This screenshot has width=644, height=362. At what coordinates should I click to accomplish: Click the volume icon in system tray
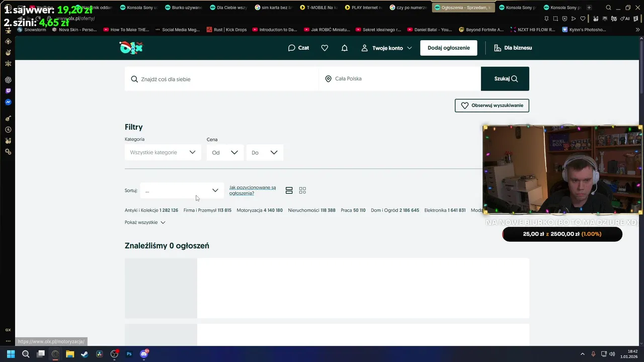(612, 354)
